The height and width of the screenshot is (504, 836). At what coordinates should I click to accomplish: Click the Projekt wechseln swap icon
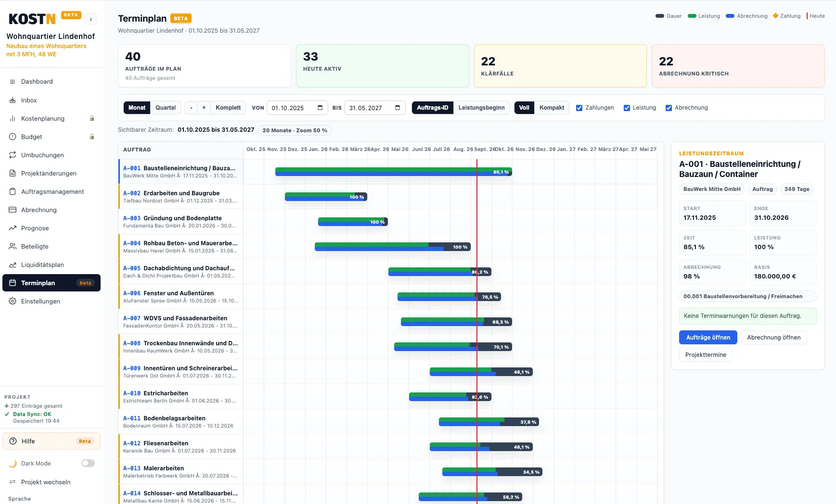pos(13,482)
